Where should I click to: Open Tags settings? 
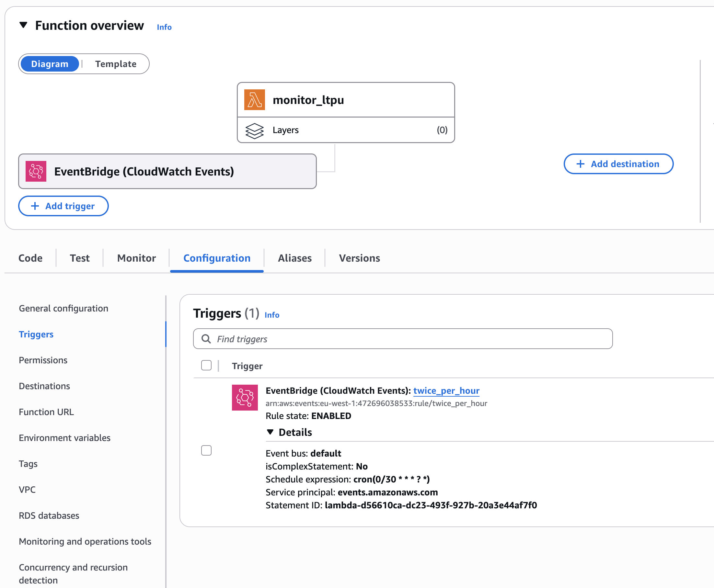[28, 464]
